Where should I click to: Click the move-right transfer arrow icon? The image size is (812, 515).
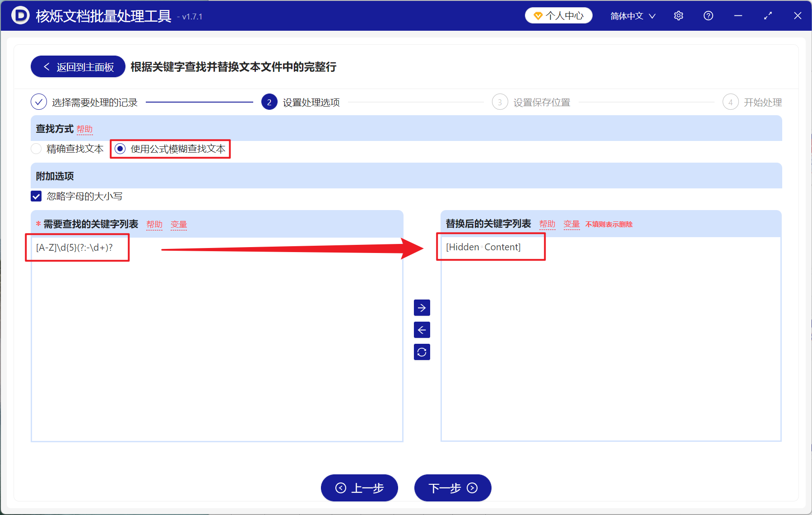pos(422,308)
